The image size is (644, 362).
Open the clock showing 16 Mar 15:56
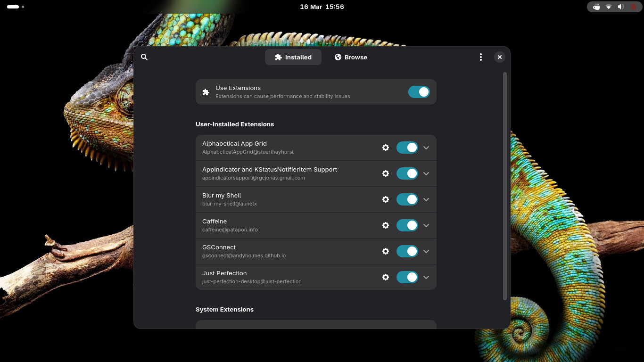322,7
